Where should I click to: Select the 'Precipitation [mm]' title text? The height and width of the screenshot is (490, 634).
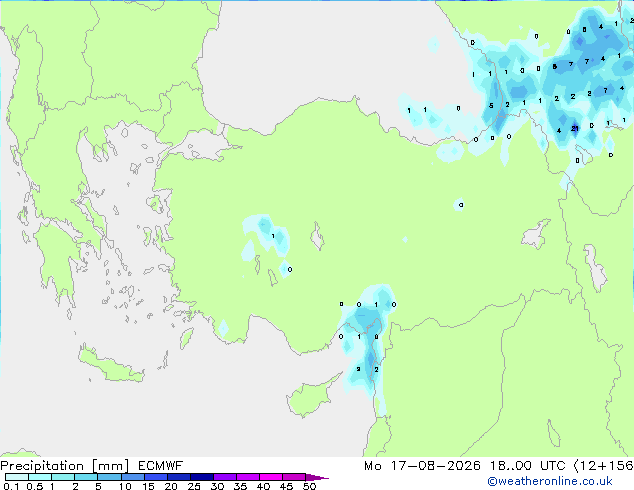pyautogui.click(x=65, y=466)
